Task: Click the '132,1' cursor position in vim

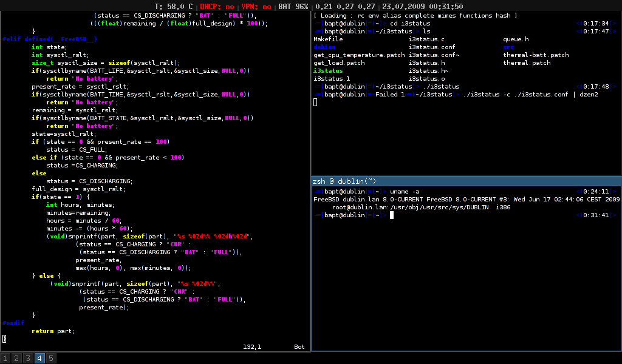Action: pos(252,347)
